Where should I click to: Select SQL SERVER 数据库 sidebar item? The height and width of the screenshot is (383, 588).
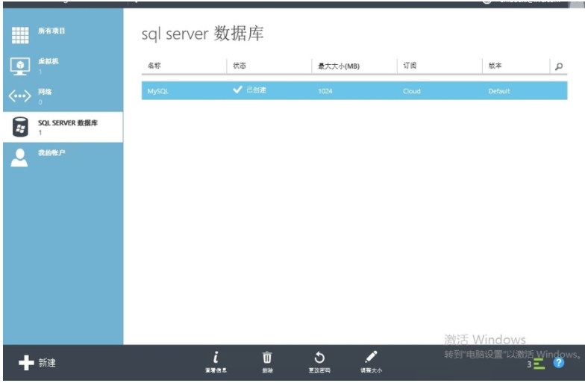click(63, 127)
